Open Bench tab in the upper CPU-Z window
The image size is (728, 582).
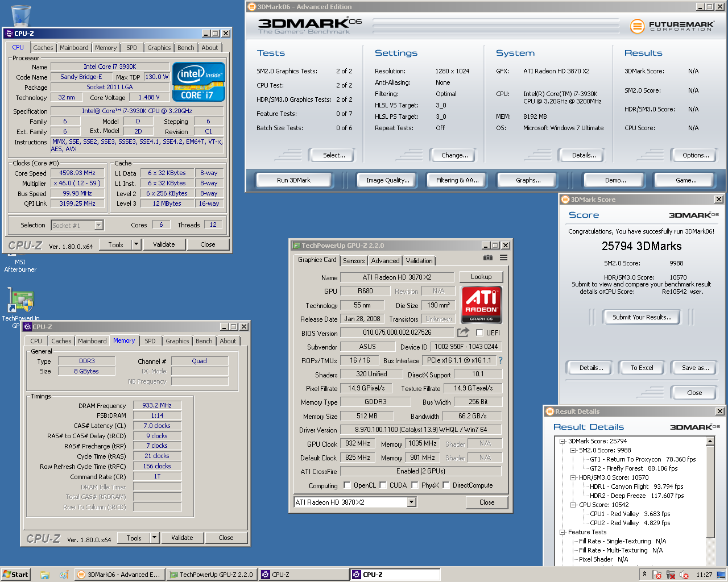pos(185,48)
